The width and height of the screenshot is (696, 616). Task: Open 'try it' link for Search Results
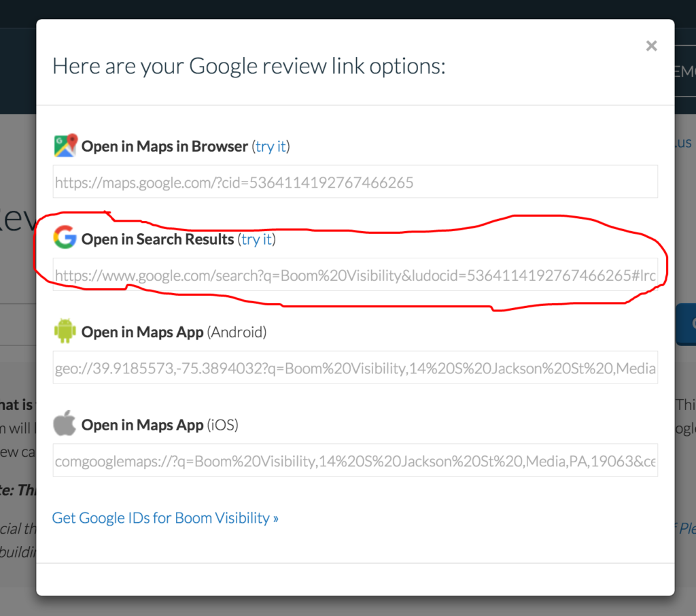click(256, 239)
